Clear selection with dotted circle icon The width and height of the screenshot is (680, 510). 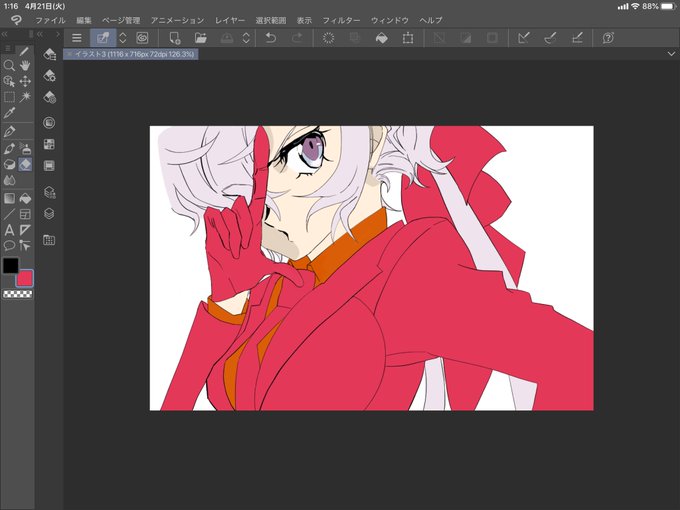click(x=329, y=38)
